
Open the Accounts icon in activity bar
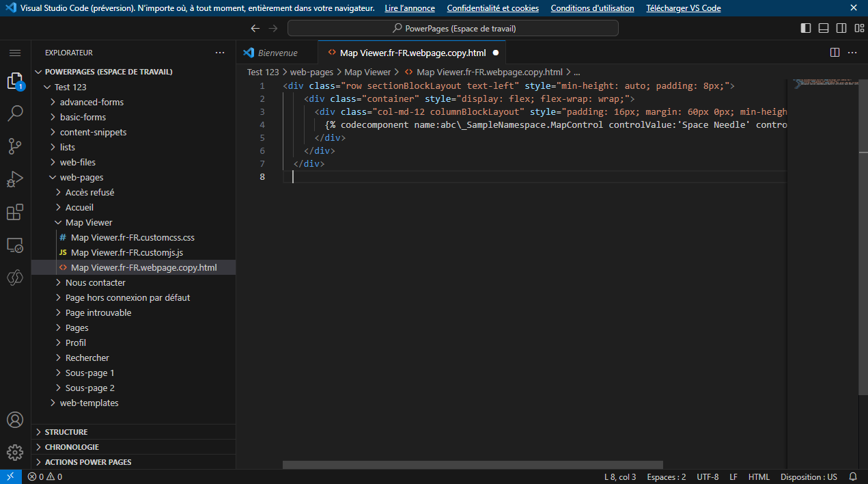coord(15,419)
